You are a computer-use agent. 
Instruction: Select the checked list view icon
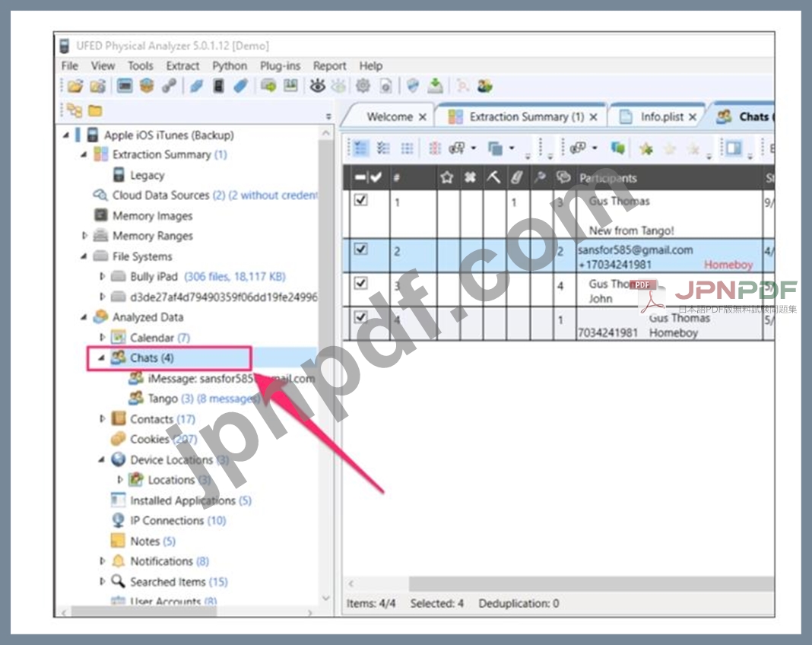pos(383,148)
